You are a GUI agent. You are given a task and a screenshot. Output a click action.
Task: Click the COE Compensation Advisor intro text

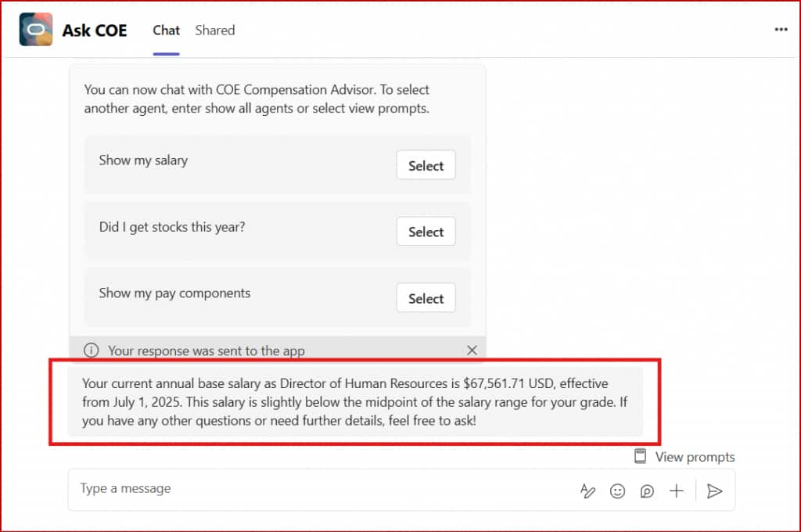257,99
